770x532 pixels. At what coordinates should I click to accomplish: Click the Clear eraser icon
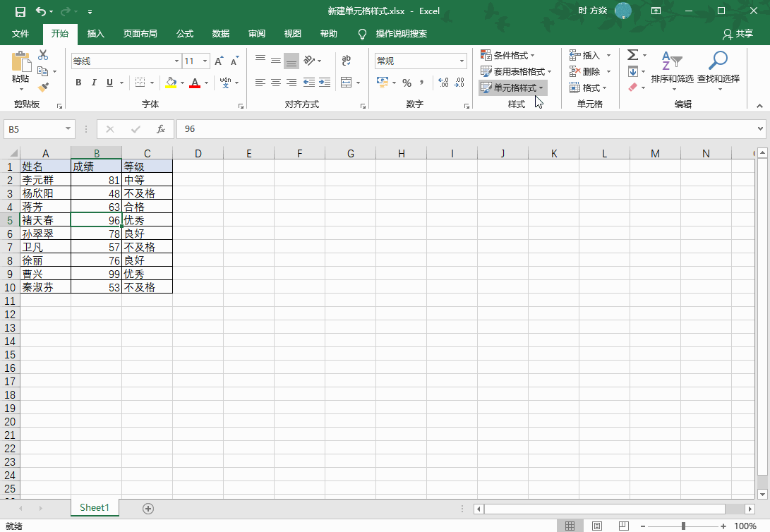click(633, 87)
